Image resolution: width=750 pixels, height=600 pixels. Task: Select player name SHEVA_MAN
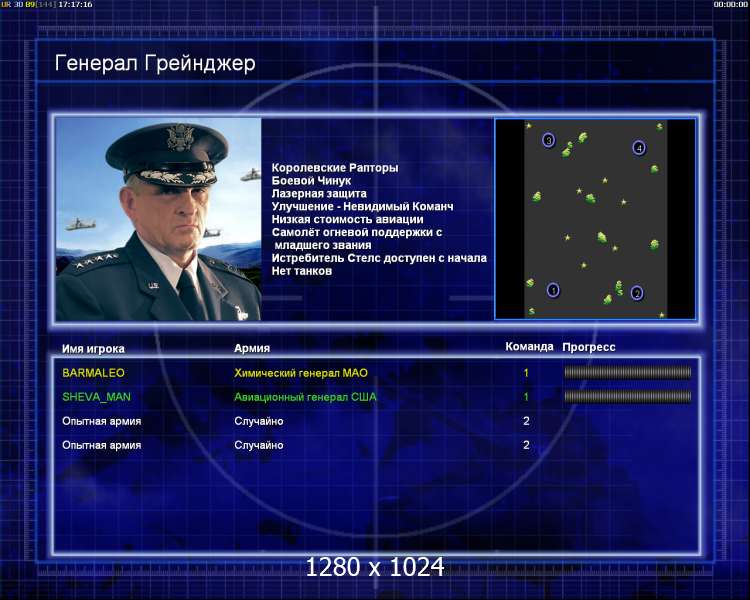(96, 397)
